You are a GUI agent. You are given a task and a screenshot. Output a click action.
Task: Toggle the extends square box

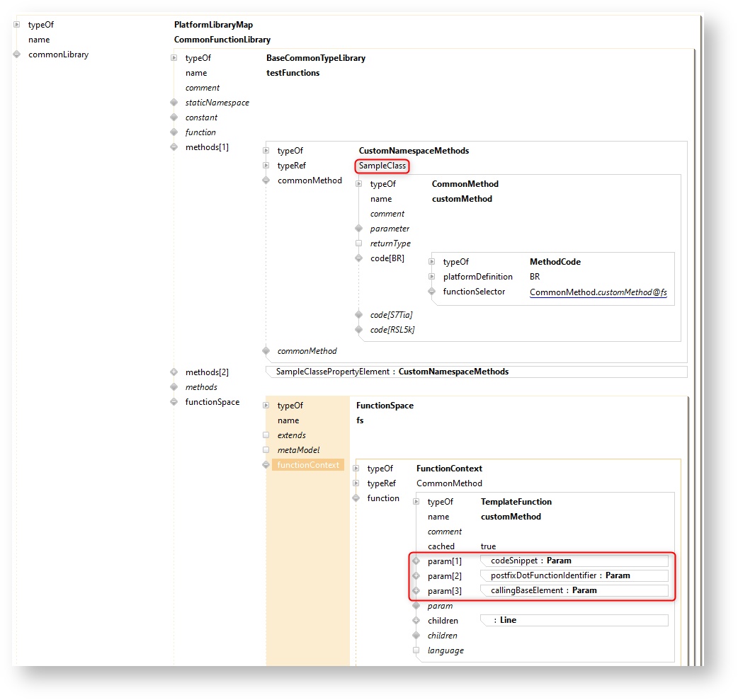[x=266, y=435]
